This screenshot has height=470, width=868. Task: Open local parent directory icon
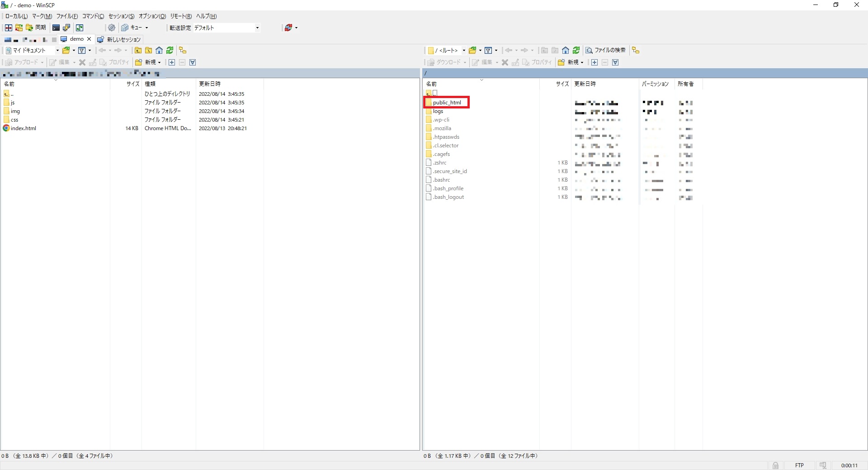[x=138, y=50]
